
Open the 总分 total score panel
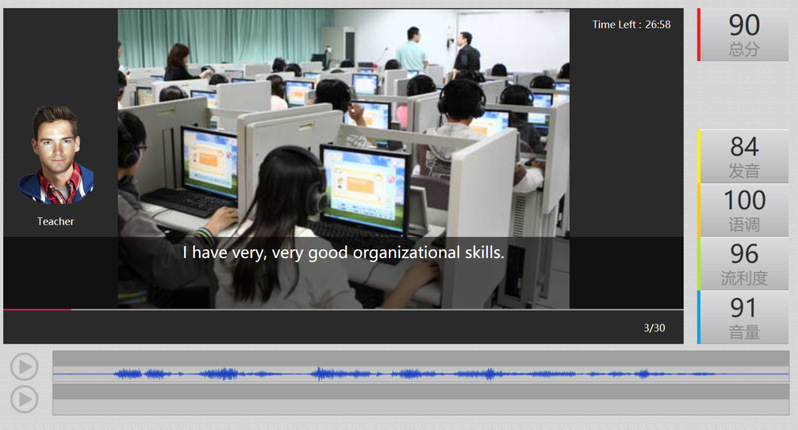tap(744, 35)
